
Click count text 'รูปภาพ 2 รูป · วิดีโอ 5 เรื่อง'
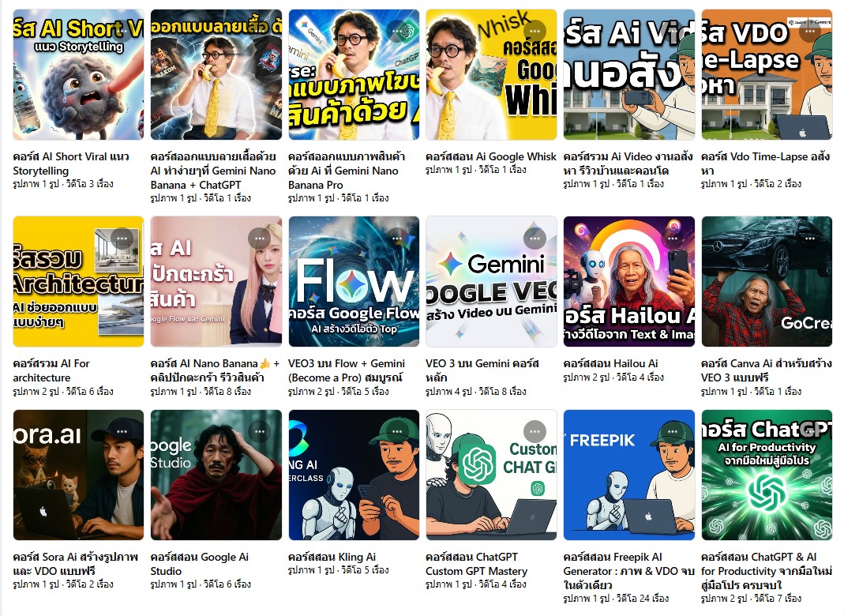pos(339,392)
